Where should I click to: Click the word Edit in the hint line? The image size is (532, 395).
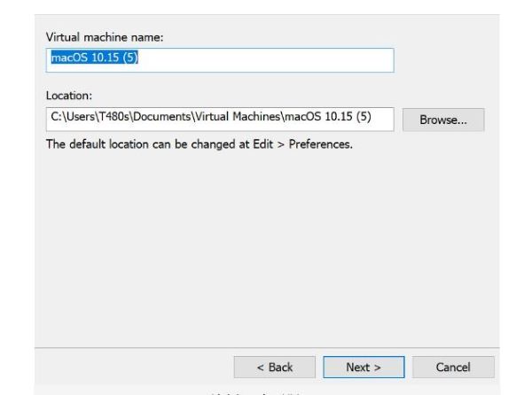(x=263, y=144)
